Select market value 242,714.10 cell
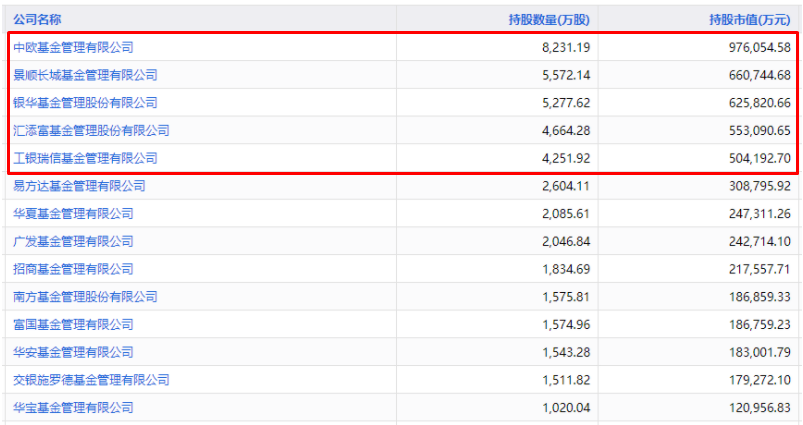The height and width of the screenshot is (425, 803). (760, 241)
